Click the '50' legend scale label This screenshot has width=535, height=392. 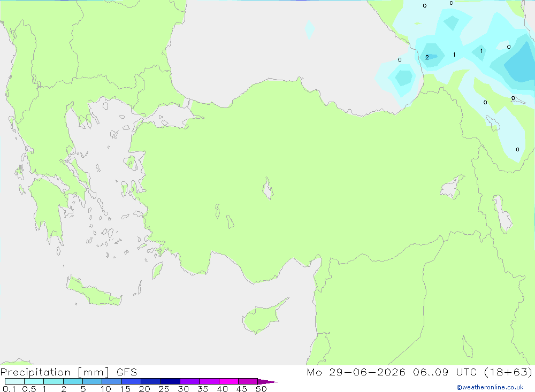tap(261, 389)
